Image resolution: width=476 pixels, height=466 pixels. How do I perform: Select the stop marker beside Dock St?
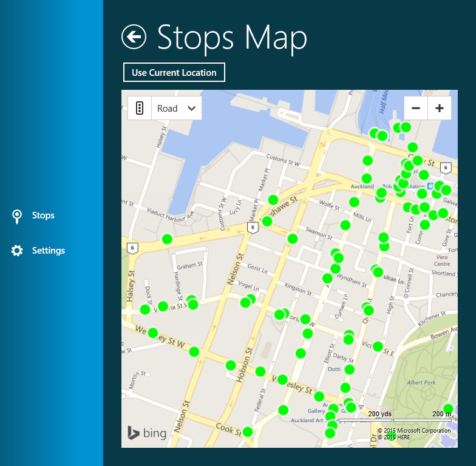[145, 309]
